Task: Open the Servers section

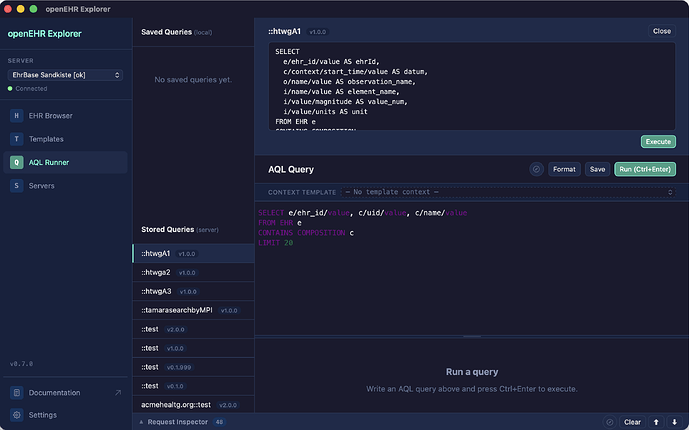Action: (65, 186)
